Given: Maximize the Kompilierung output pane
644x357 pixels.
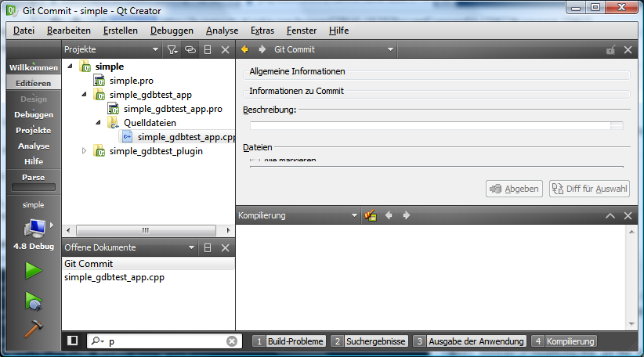Looking at the screenshot, I should point(610,215).
